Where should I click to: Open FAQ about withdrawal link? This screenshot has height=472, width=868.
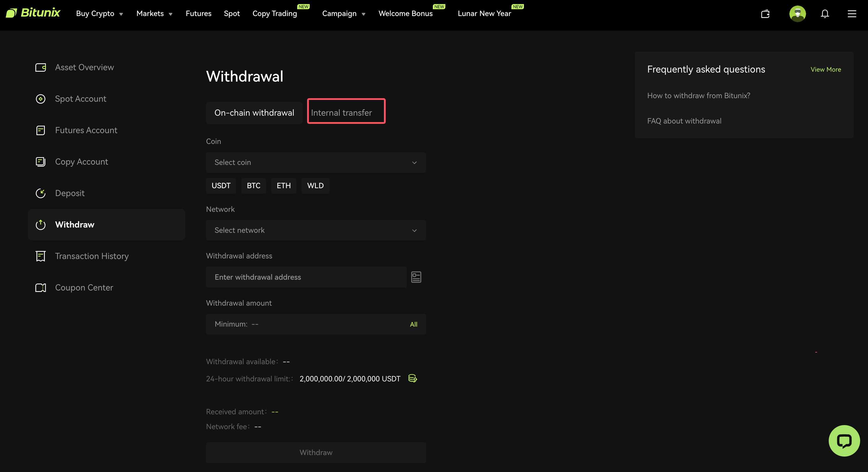[x=684, y=121]
